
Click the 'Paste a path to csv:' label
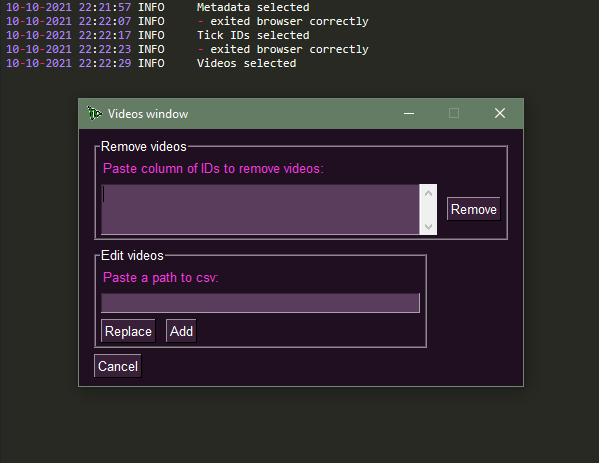(x=161, y=277)
